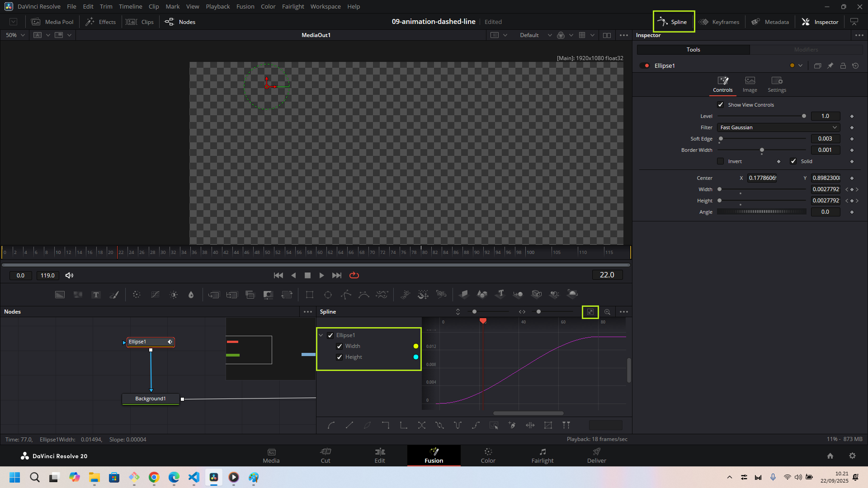
Task: Open the Filter Fast Gaussian dropdown
Action: [778, 127]
